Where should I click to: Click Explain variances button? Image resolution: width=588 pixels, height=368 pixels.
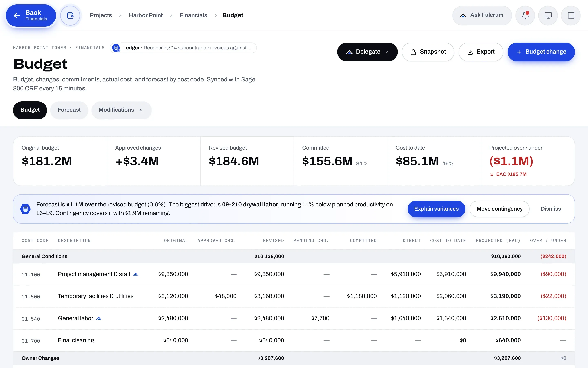(x=436, y=209)
